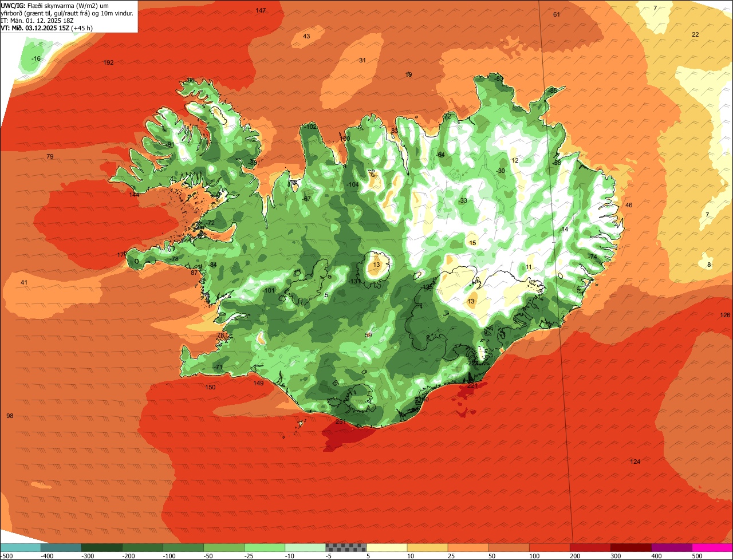Screen dimensions: 733x560
Task: Select the -100 to -50 green legend swatch
Action: (x=183, y=547)
